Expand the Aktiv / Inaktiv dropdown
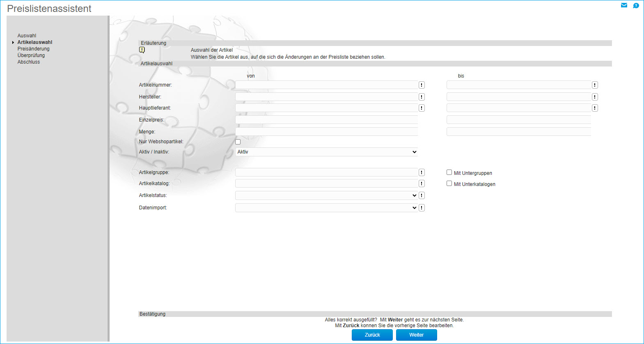The image size is (644, 344). (326, 152)
